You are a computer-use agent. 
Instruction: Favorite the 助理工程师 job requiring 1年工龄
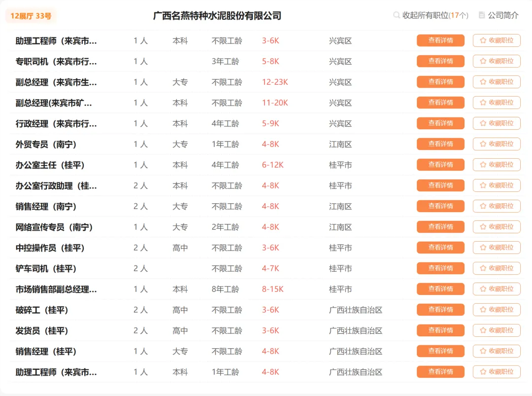pos(497,372)
